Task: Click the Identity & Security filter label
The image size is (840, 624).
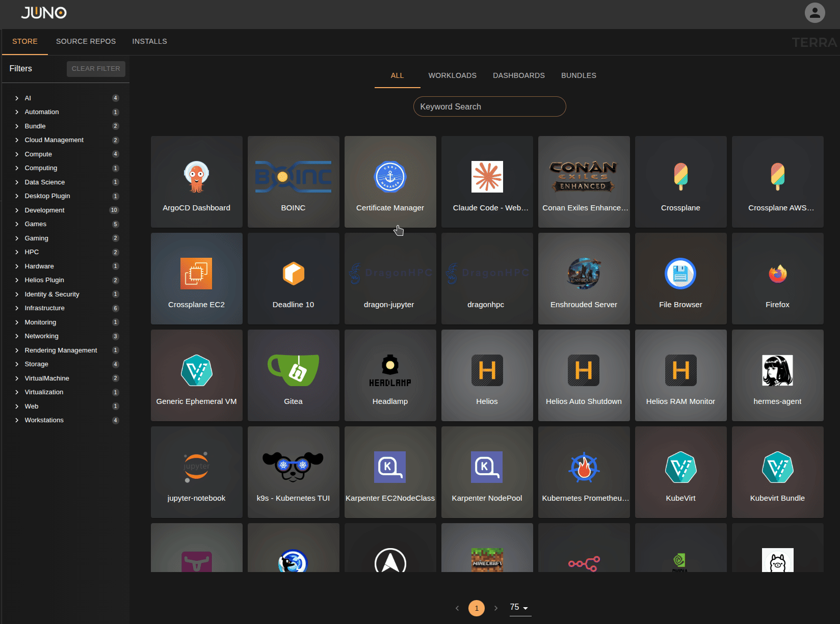Action: pyautogui.click(x=52, y=294)
